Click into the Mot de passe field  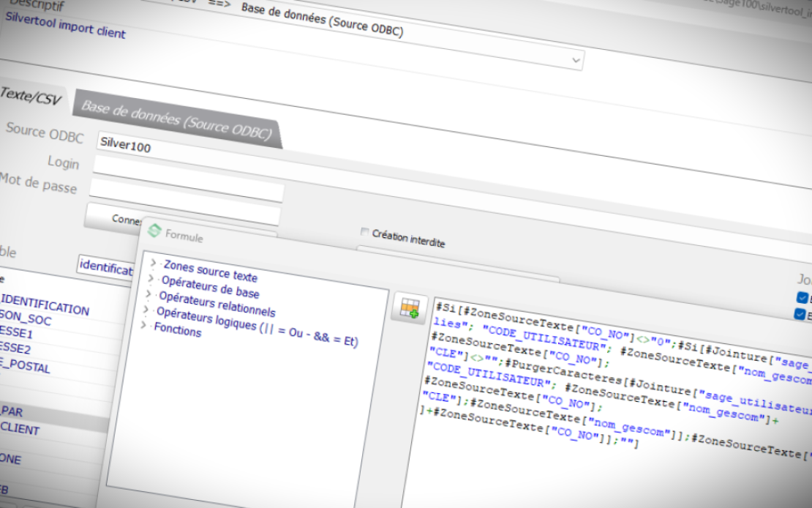click(186, 192)
